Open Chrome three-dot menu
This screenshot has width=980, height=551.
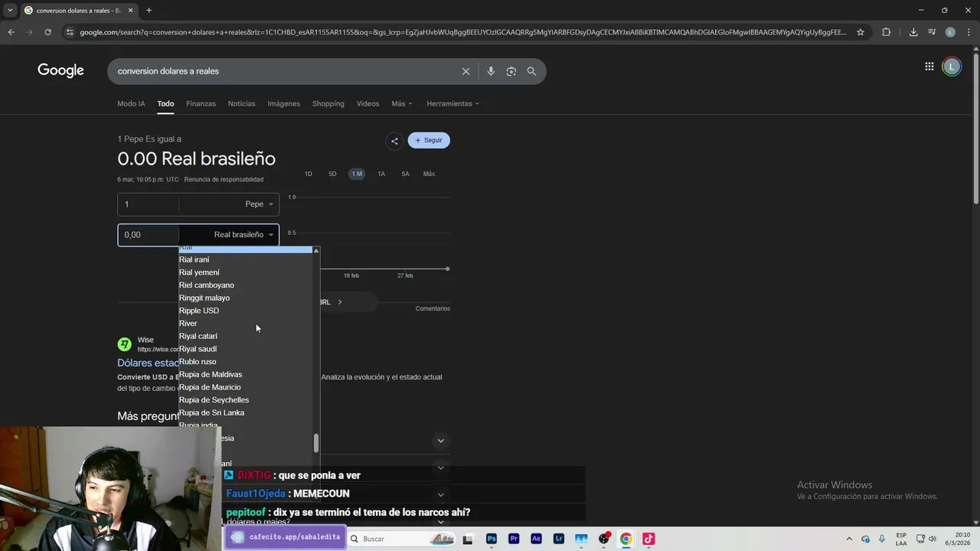point(969,32)
